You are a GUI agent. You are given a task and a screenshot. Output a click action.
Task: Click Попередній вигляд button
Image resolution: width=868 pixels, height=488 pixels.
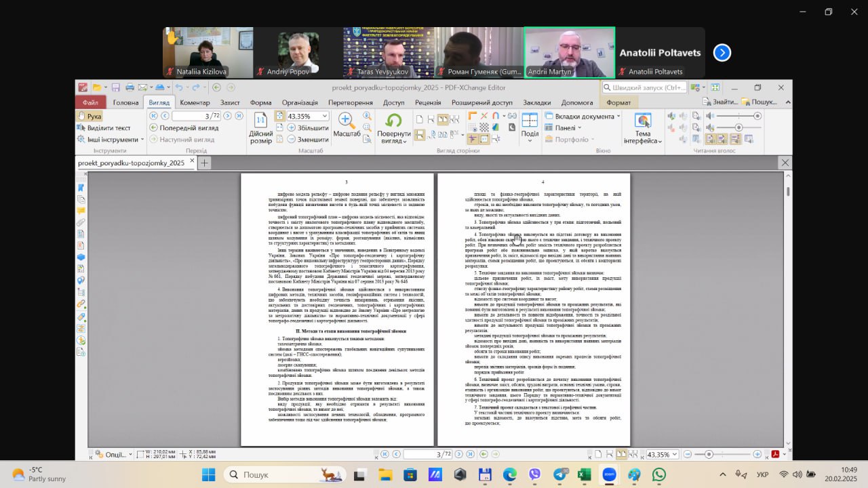pyautogui.click(x=184, y=127)
